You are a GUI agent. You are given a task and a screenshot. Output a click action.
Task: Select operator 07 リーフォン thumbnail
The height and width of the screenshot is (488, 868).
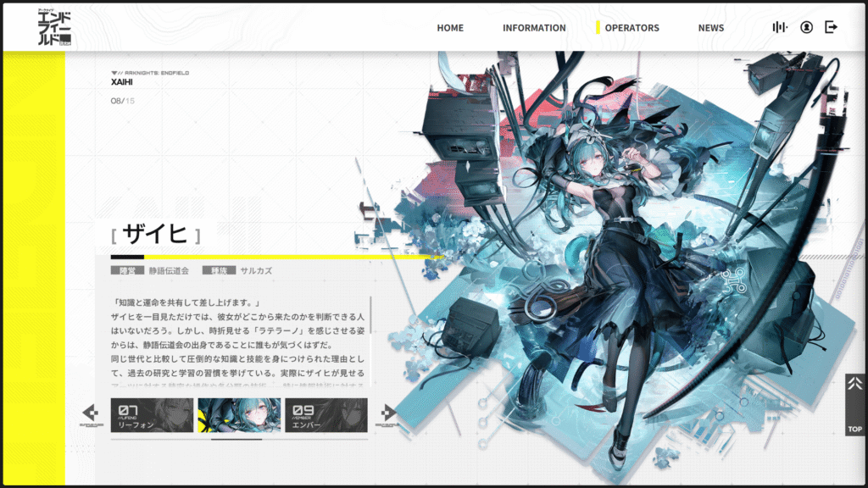coord(153,415)
